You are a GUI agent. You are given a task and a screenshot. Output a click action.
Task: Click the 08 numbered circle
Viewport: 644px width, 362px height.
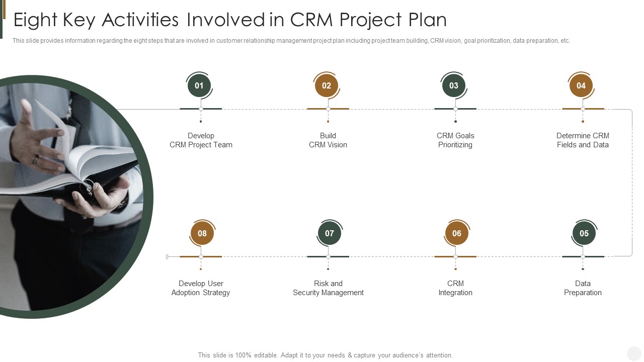point(202,233)
